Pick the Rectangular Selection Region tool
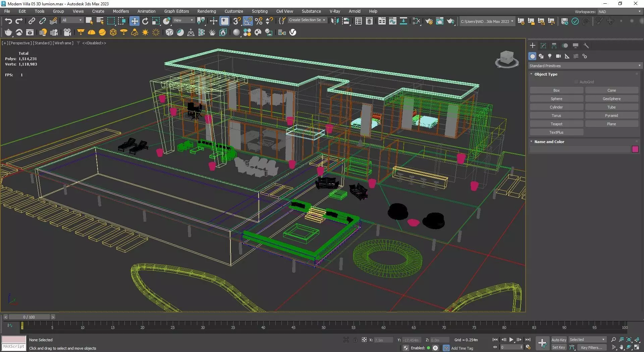Image resolution: width=644 pixels, height=352 pixels. pyautogui.click(x=111, y=21)
